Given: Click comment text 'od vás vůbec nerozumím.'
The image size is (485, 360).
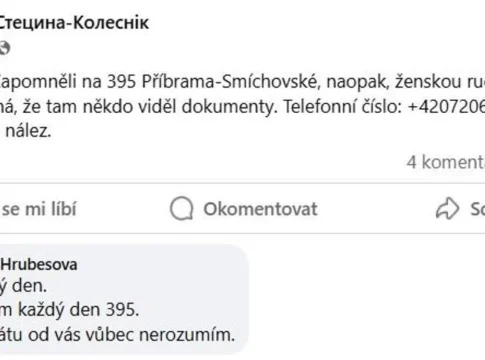Looking at the screenshot, I should 131,335.
